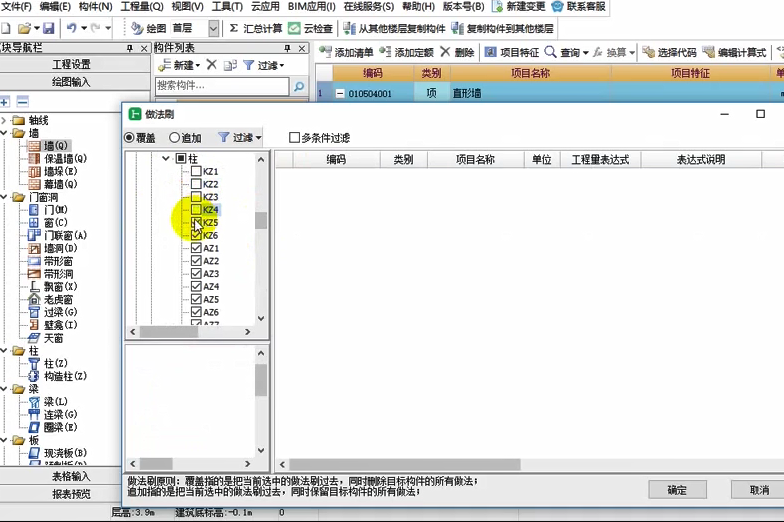Select the 追加 radio button
The height and width of the screenshot is (522, 784).
(175, 138)
